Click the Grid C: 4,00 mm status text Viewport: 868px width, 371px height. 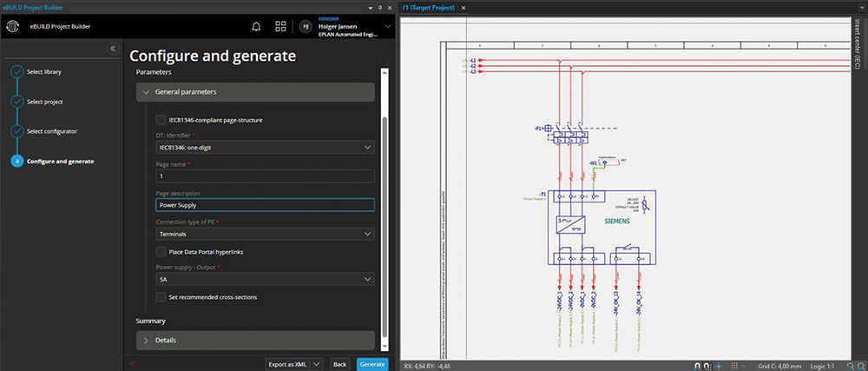coord(780,366)
